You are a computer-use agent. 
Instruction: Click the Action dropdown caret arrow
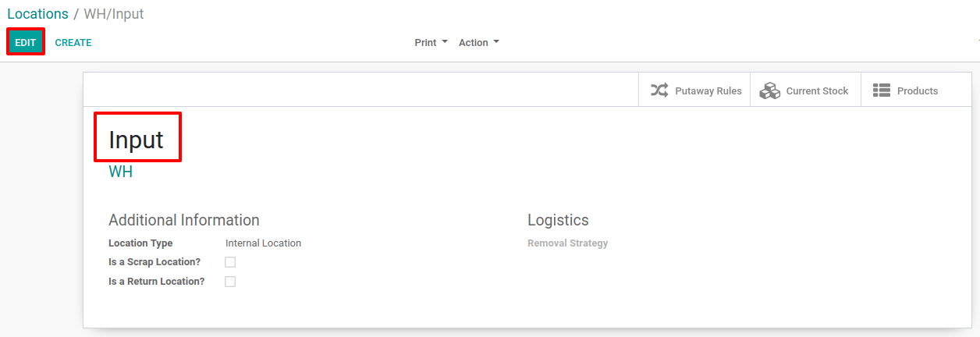click(x=496, y=42)
